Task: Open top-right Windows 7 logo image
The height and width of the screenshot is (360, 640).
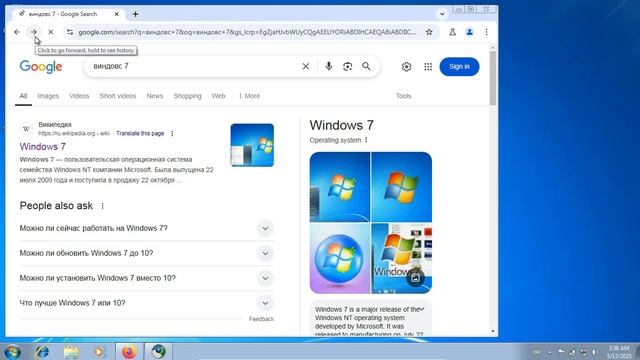Action: [x=402, y=187]
